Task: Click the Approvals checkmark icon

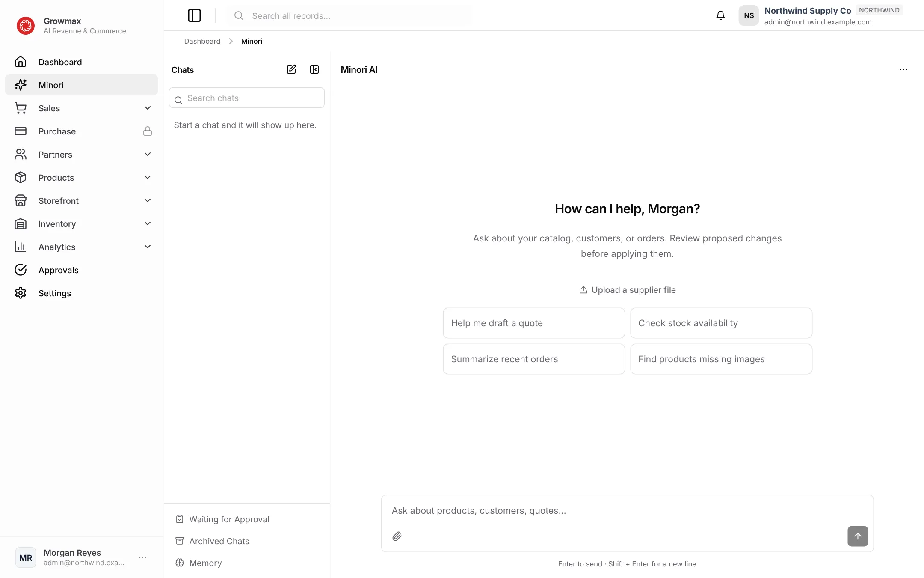Action: click(21, 270)
